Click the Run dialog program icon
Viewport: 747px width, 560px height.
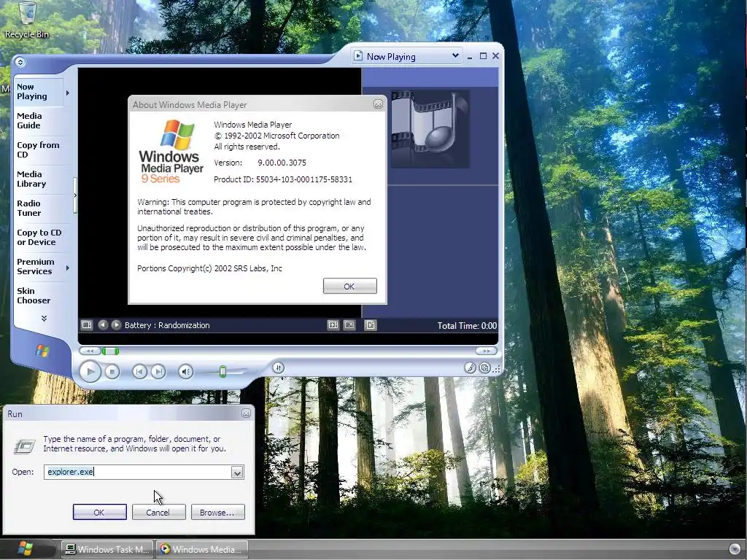24,446
